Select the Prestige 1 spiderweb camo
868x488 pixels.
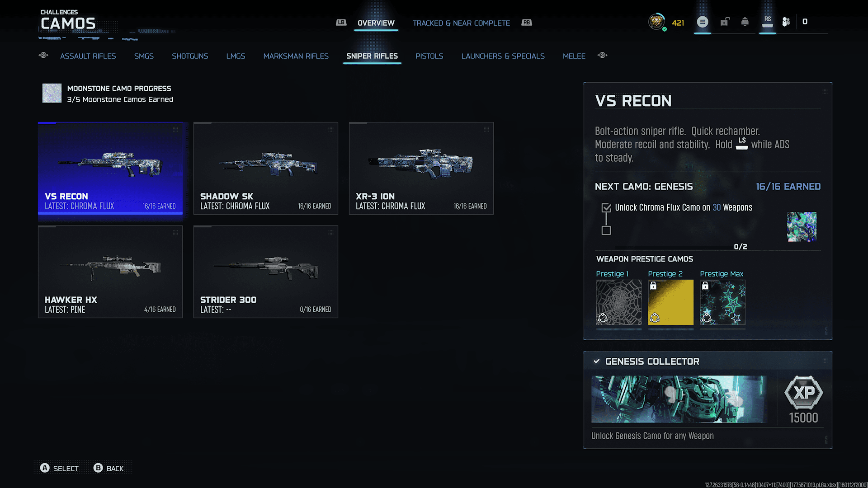point(618,302)
